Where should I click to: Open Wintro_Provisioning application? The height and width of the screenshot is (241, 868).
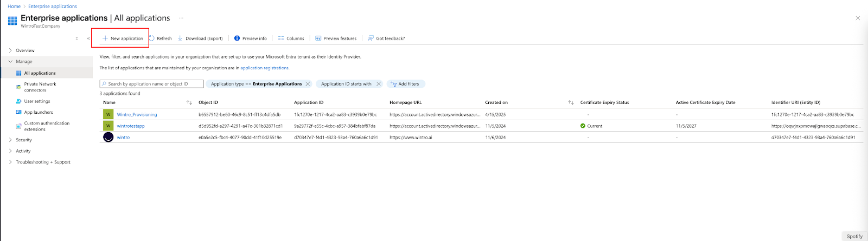[137, 115]
